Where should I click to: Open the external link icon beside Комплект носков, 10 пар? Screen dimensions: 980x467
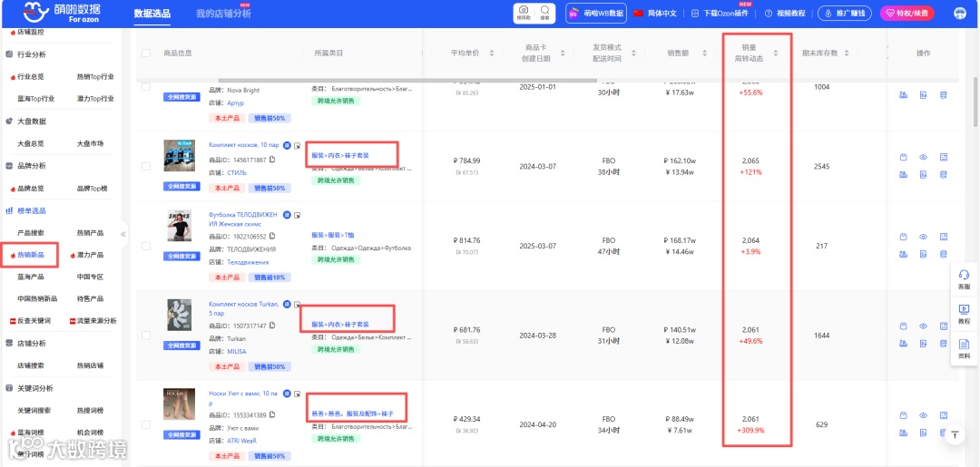(x=298, y=145)
